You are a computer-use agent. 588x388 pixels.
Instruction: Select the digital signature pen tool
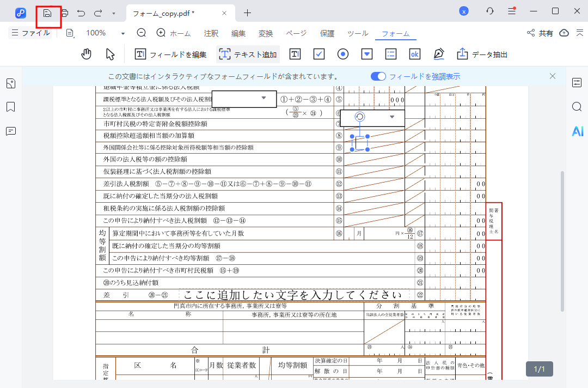pos(438,53)
